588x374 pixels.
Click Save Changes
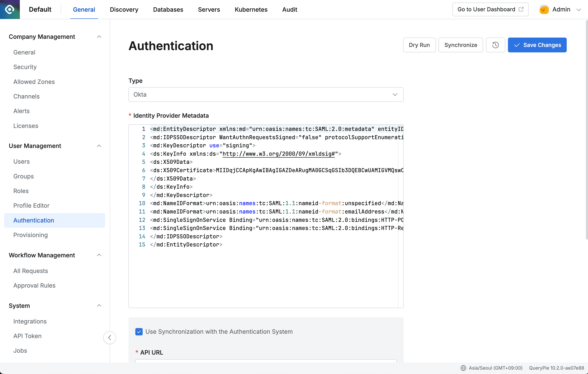(x=537, y=45)
